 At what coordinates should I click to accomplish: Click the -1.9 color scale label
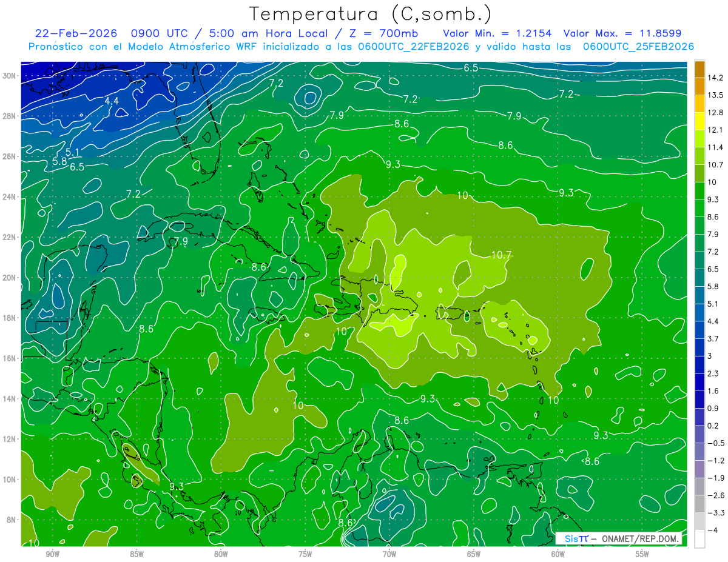point(715,478)
